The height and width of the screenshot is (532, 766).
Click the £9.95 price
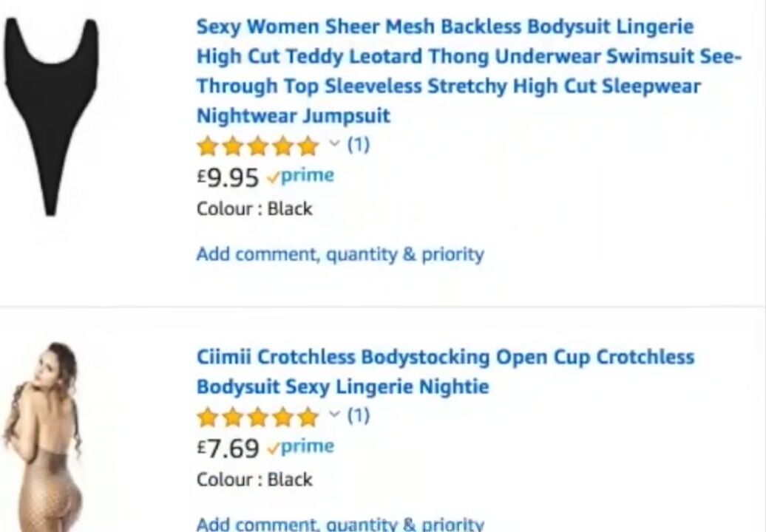[x=228, y=177]
